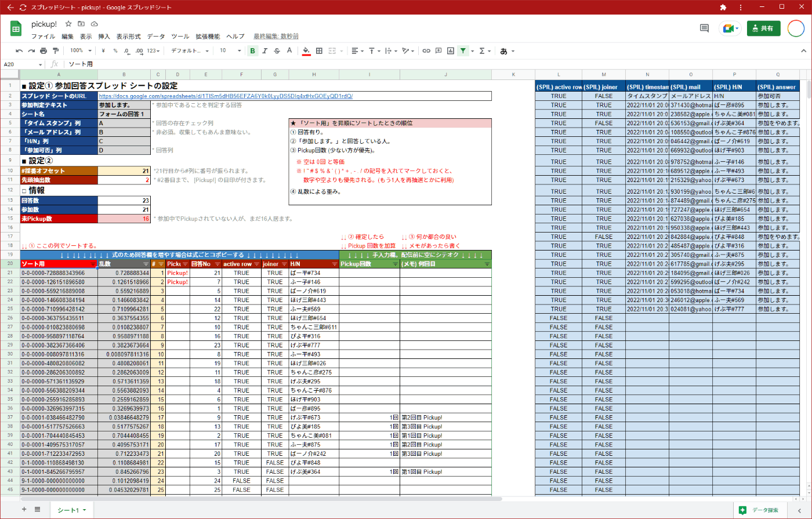
Task: Click the functions sigma icon
Action: [x=482, y=51]
